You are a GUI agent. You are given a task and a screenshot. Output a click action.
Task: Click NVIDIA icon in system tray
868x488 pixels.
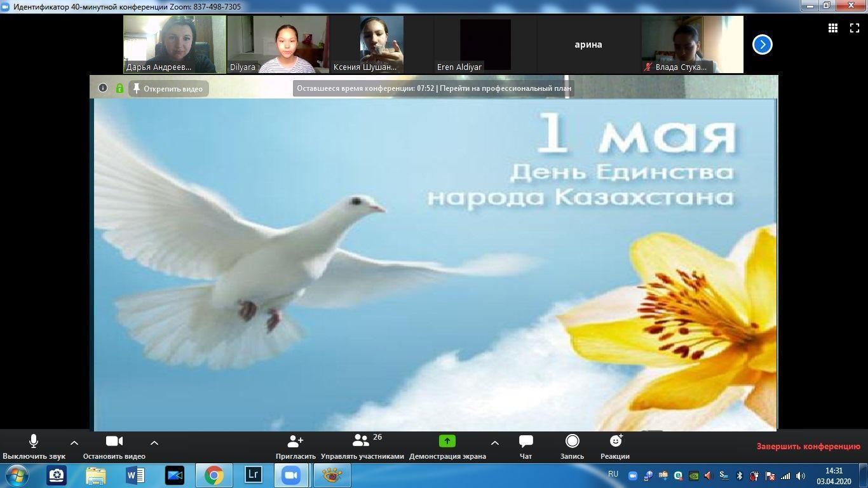pyautogui.click(x=694, y=475)
